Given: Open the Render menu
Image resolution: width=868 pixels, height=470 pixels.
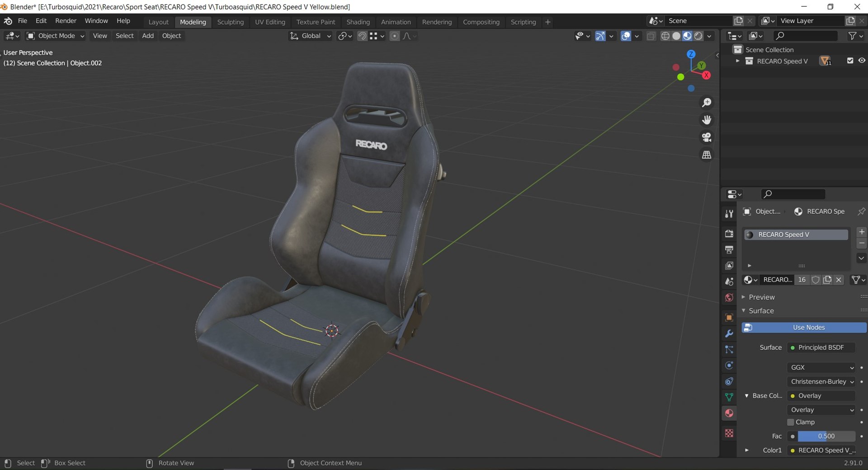Looking at the screenshot, I should pyautogui.click(x=66, y=21).
